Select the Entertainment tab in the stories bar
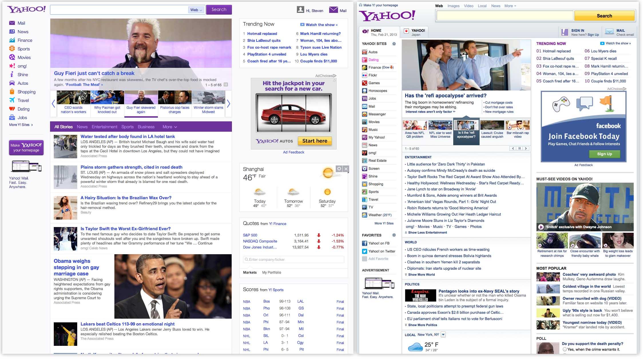The height and width of the screenshot is (359, 644). [x=104, y=127]
